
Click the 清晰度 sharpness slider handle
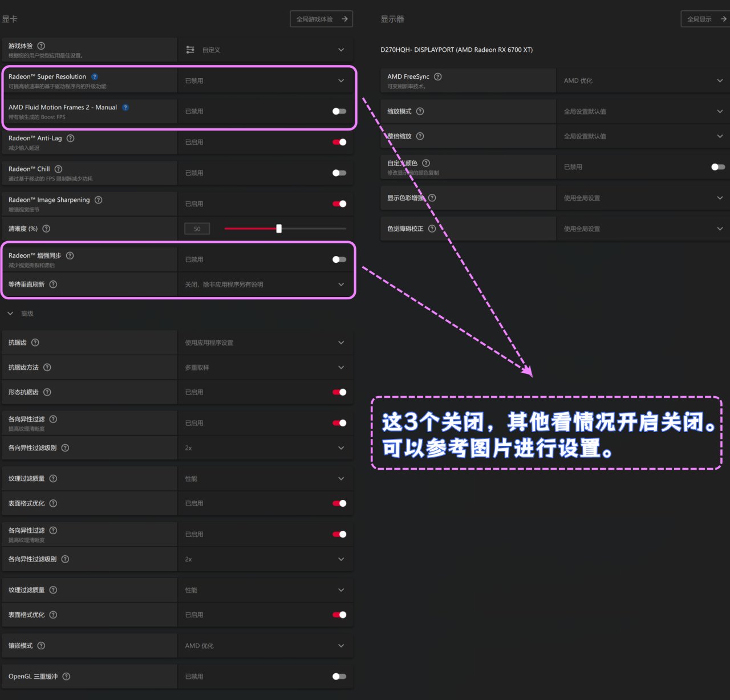(279, 229)
